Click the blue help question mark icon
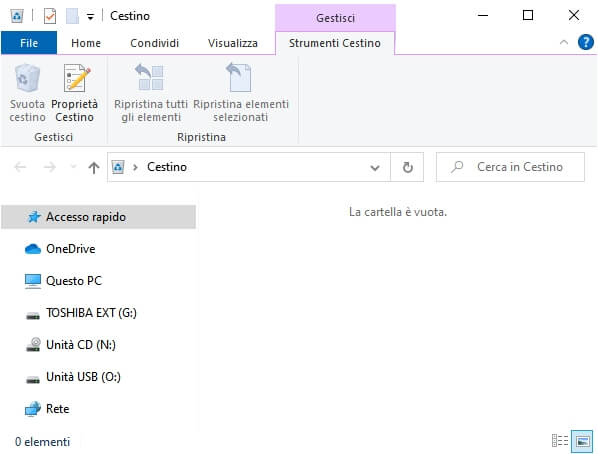 (x=586, y=42)
